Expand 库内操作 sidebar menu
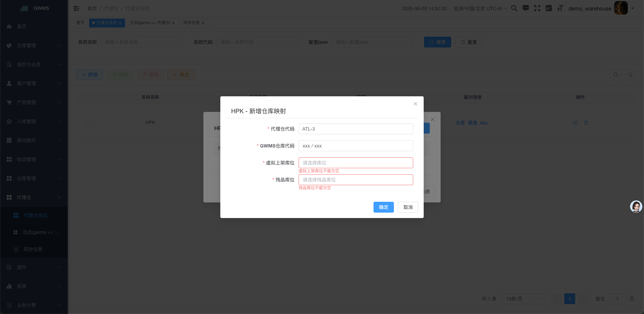This screenshot has height=314, width=644. click(x=34, y=140)
